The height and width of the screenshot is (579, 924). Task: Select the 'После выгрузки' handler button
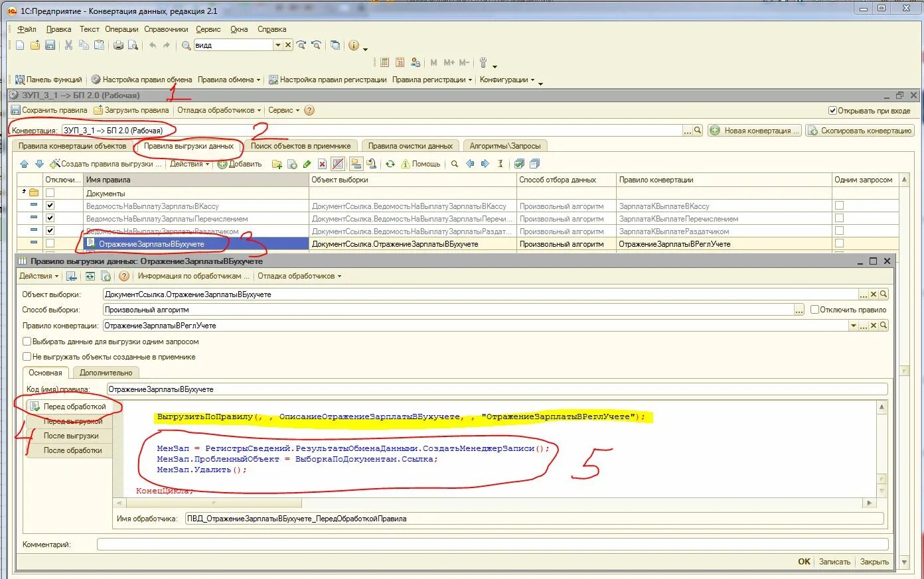70,436
